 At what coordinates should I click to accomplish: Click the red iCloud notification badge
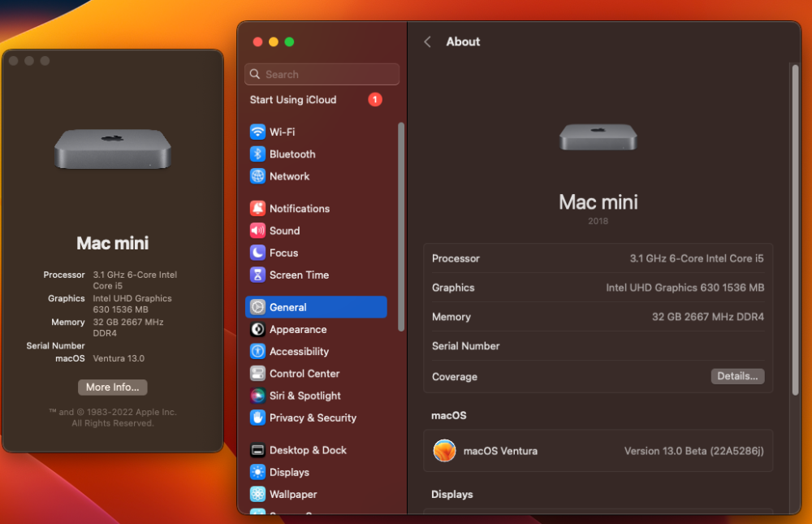[375, 99]
